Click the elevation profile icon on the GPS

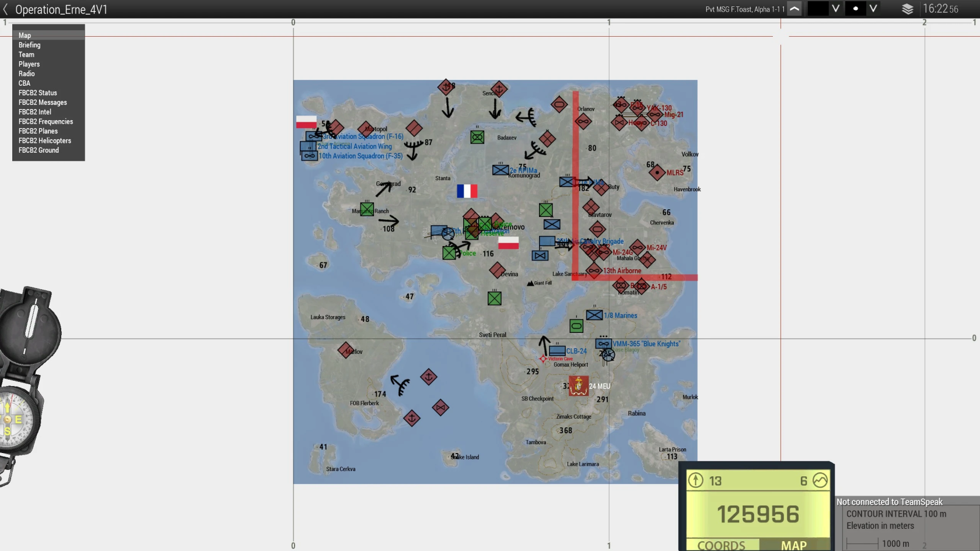click(820, 481)
